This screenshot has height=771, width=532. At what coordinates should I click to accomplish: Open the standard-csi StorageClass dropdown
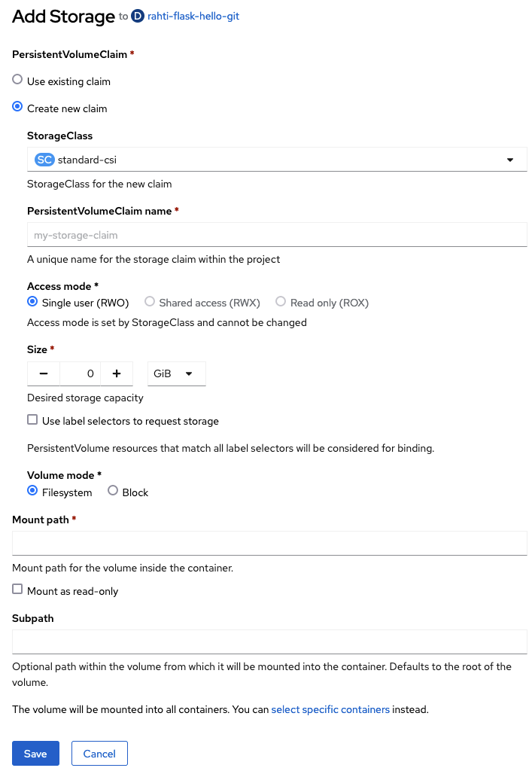coord(277,160)
